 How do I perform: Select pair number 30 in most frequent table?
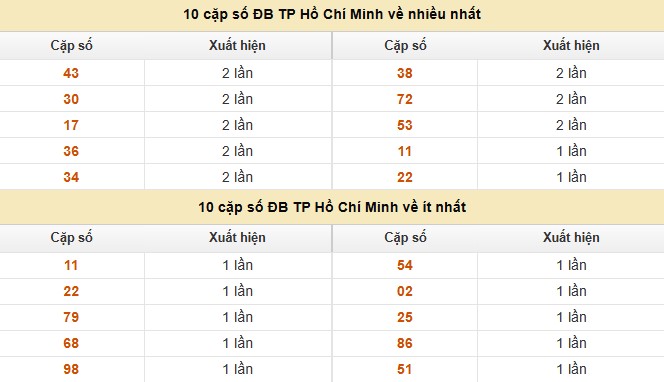pyautogui.click(x=71, y=99)
